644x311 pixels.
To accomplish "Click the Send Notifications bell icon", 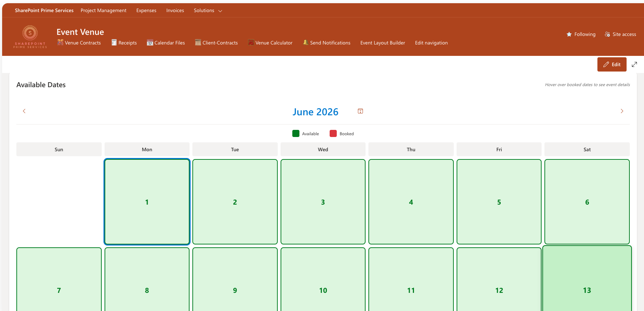I will click(x=305, y=42).
